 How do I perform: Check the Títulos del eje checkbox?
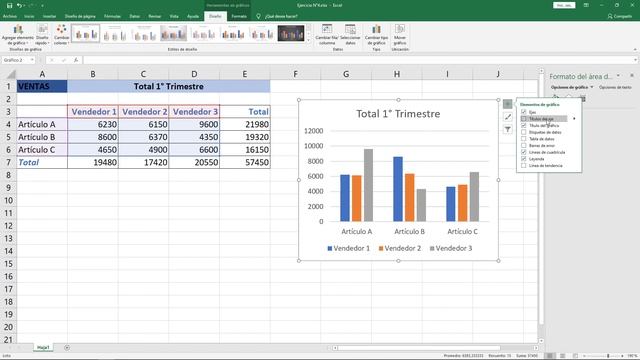pos(524,119)
